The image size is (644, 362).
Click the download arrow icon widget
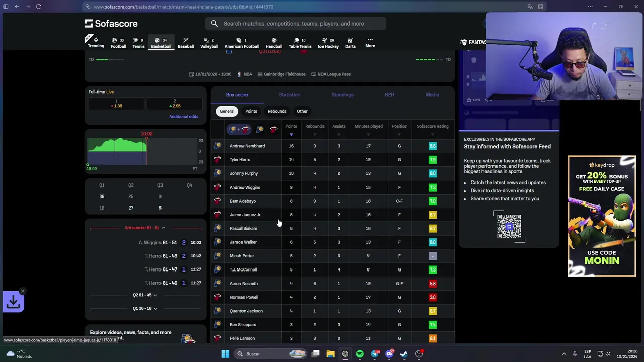pyautogui.click(x=13, y=302)
